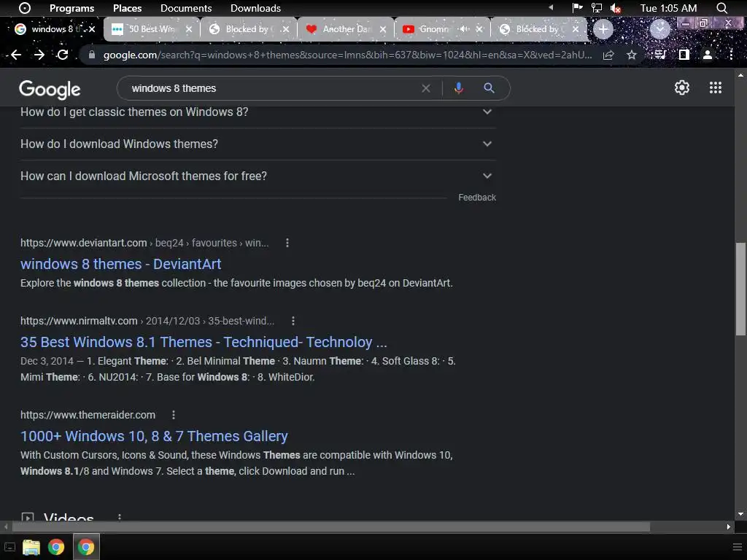Open the Chrome three-dot menu

coord(731,55)
